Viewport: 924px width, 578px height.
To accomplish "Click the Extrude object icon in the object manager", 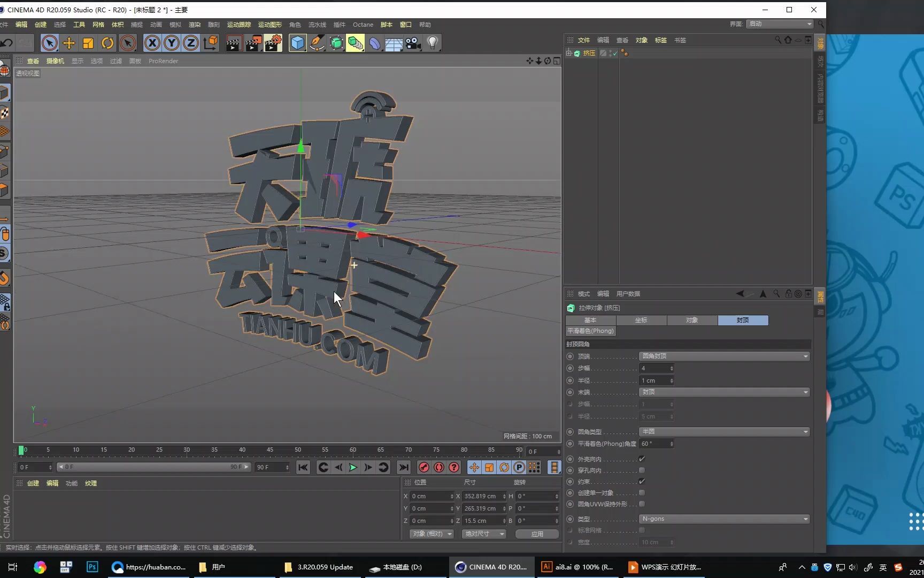I will pos(577,53).
